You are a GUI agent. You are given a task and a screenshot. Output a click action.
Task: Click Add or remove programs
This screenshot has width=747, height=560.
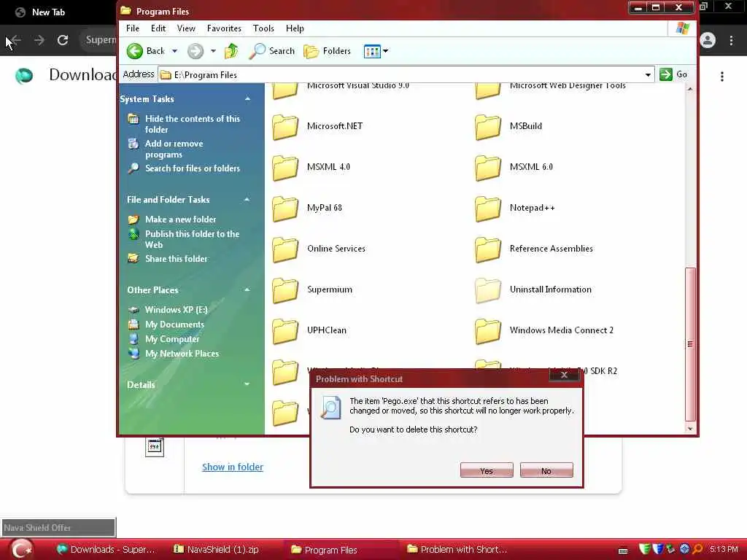(x=174, y=149)
